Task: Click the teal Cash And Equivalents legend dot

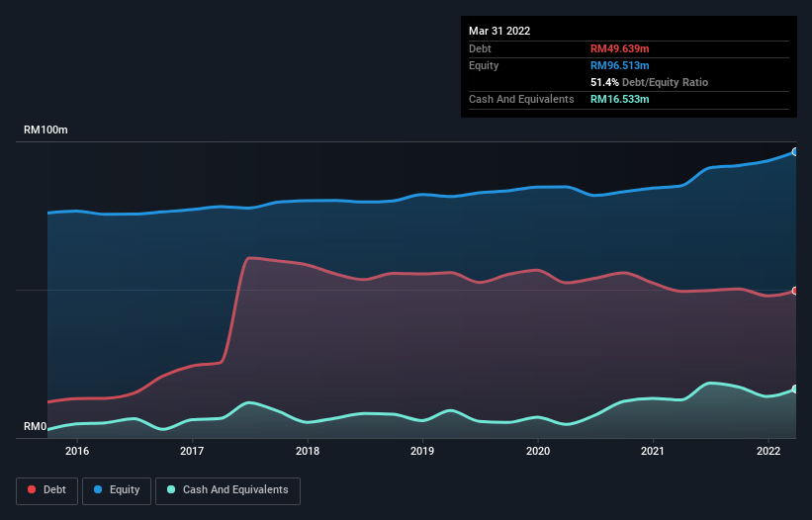Action: coord(171,489)
